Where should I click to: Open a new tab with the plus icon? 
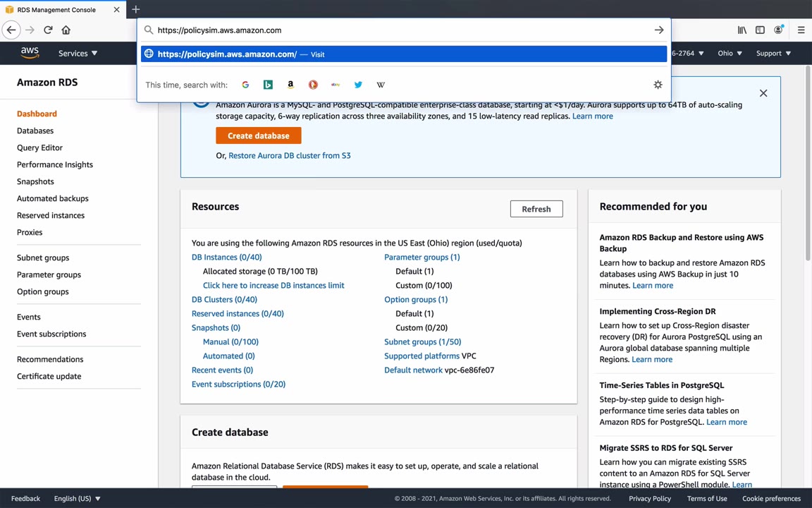pos(135,9)
